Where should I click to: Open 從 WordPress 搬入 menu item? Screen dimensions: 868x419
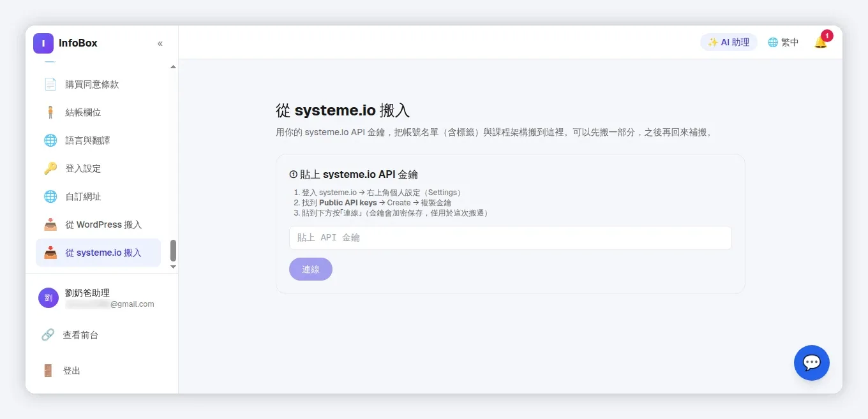[98, 224]
